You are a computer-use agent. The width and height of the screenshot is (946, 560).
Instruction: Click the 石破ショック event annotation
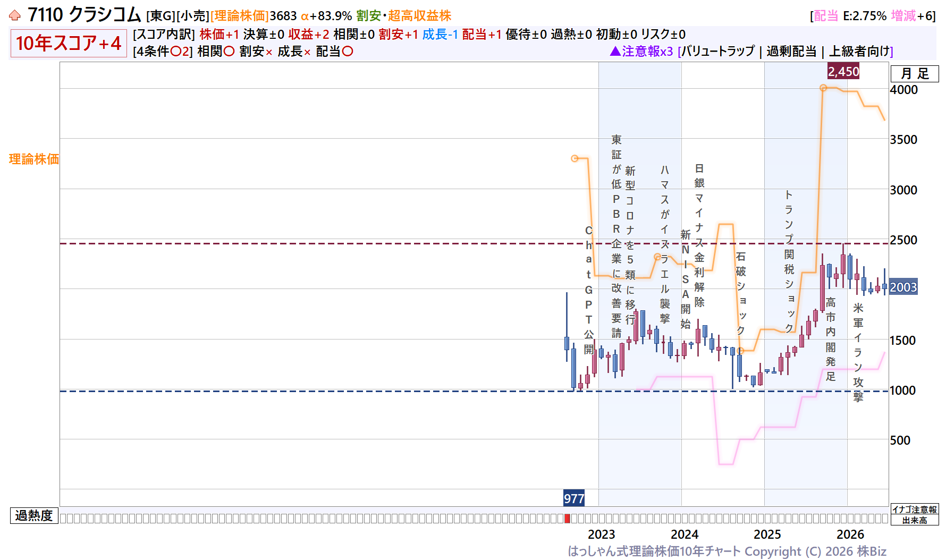pyautogui.click(x=741, y=293)
